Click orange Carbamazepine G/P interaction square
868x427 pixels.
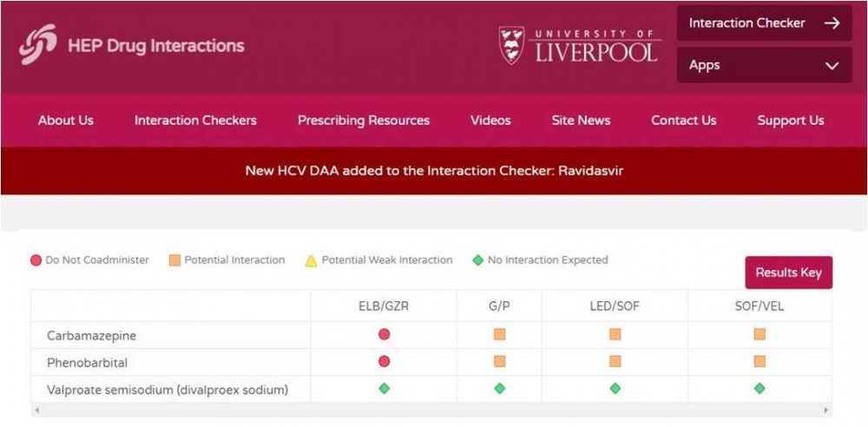500,334
